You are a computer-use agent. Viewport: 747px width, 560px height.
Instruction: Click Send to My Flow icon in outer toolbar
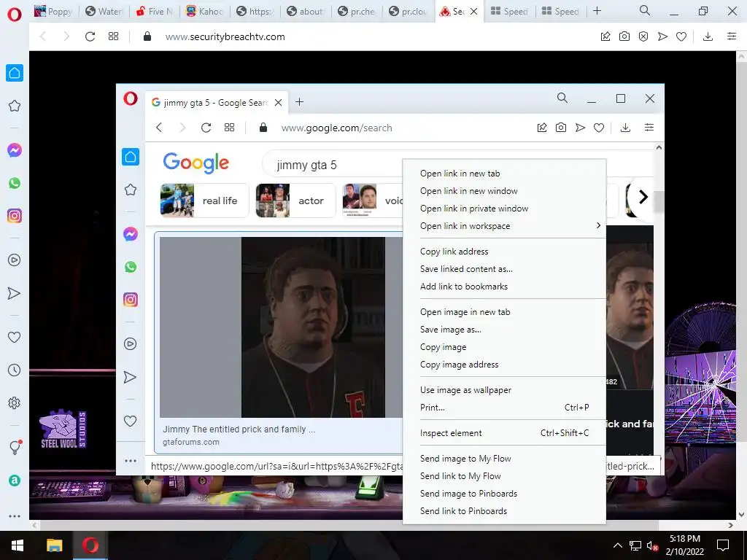click(662, 36)
